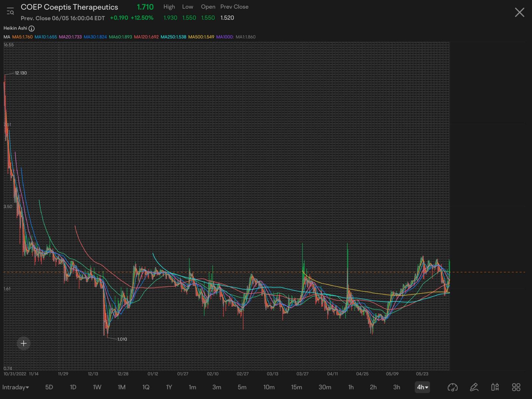Click the 05/23 date axis label

(422, 374)
